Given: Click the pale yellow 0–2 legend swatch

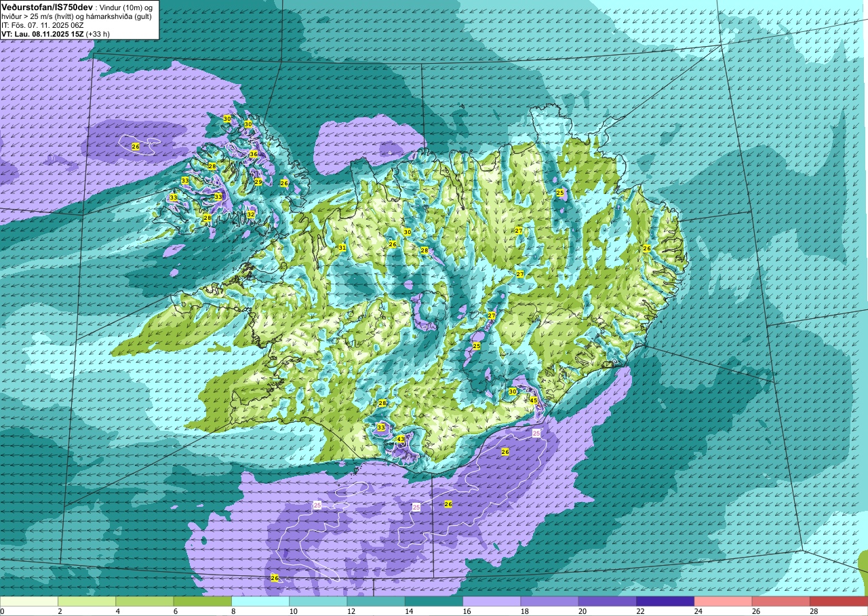Looking at the screenshot, I should tap(29, 601).
